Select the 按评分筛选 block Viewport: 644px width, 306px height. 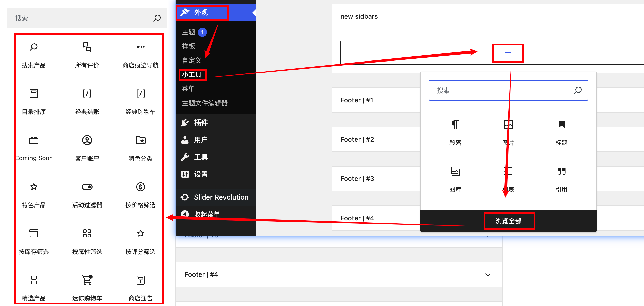click(141, 242)
